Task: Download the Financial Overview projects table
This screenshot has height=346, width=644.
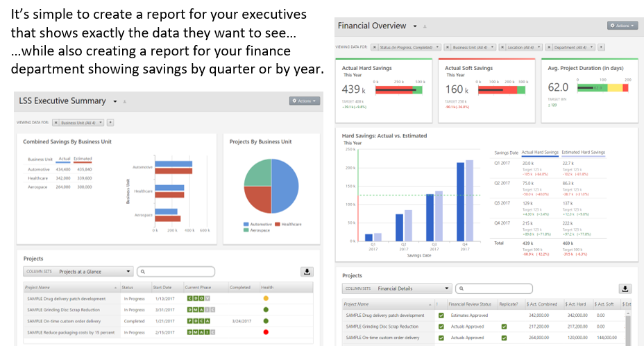Action: (625, 288)
